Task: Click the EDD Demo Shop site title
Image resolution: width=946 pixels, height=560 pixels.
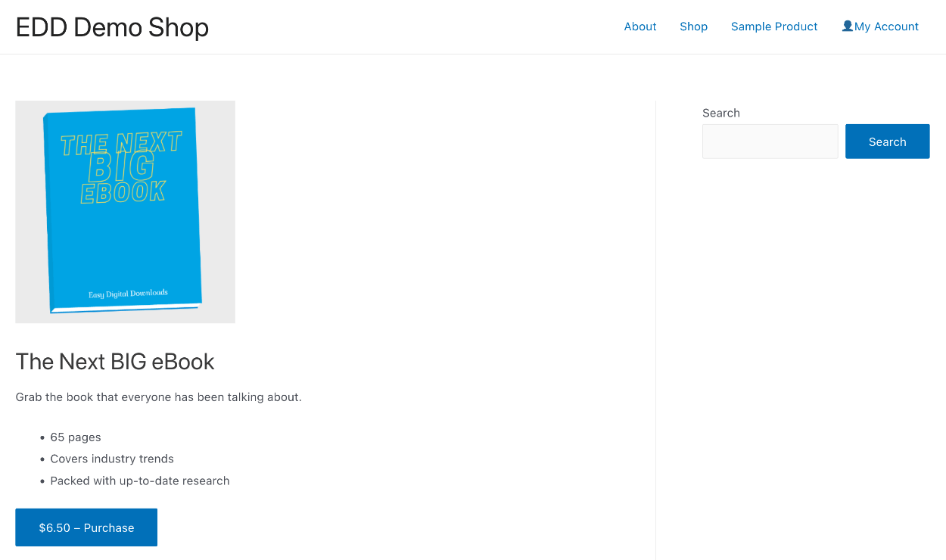Action: [112, 27]
